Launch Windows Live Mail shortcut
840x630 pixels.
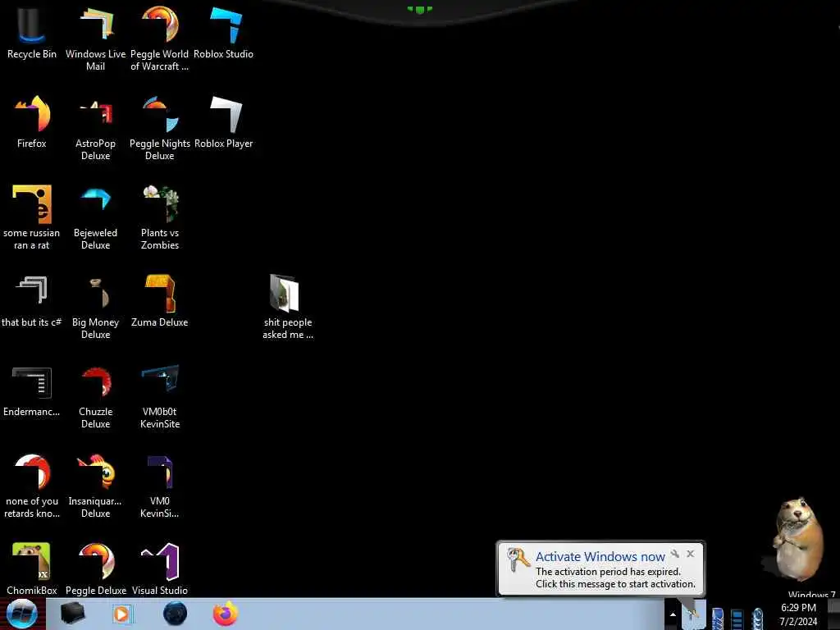point(95,38)
